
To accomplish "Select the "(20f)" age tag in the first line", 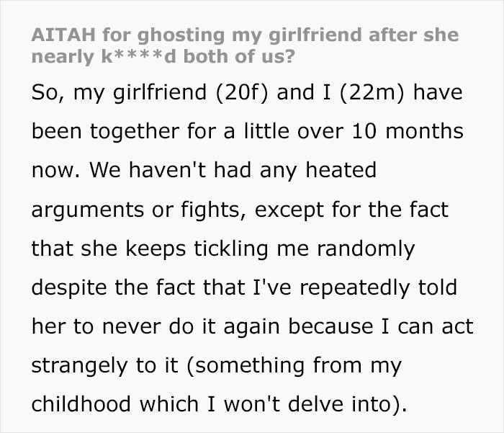I will tap(241, 92).
